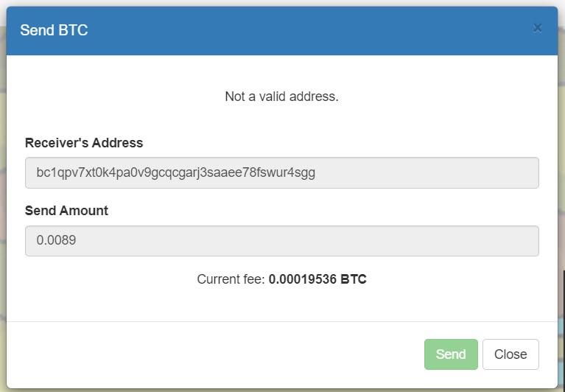
Task: Click the blue dialog header bar
Action: click(x=282, y=31)
